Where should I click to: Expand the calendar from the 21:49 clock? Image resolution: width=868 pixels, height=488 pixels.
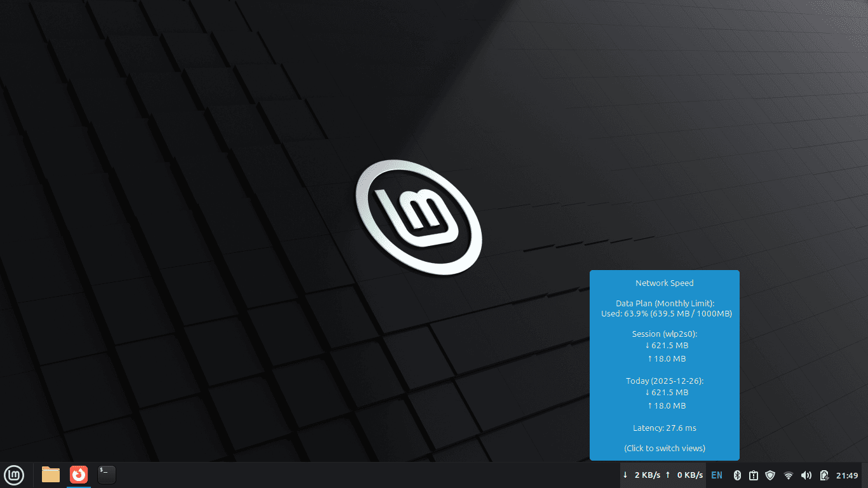click(847, 475)
